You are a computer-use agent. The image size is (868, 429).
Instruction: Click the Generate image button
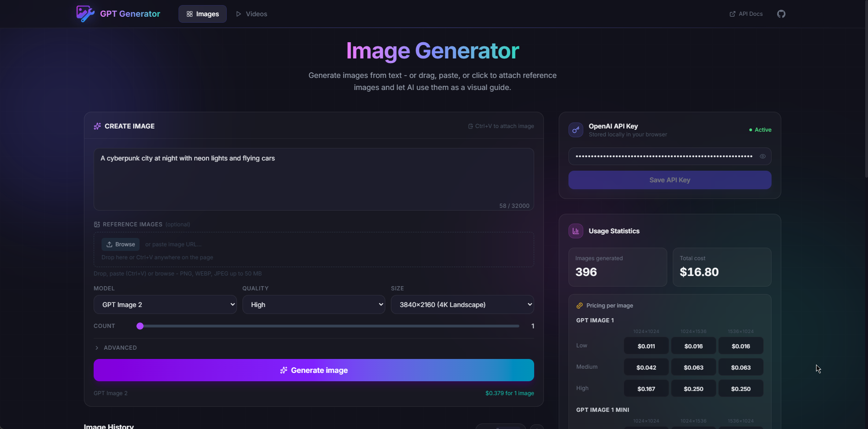314,370
